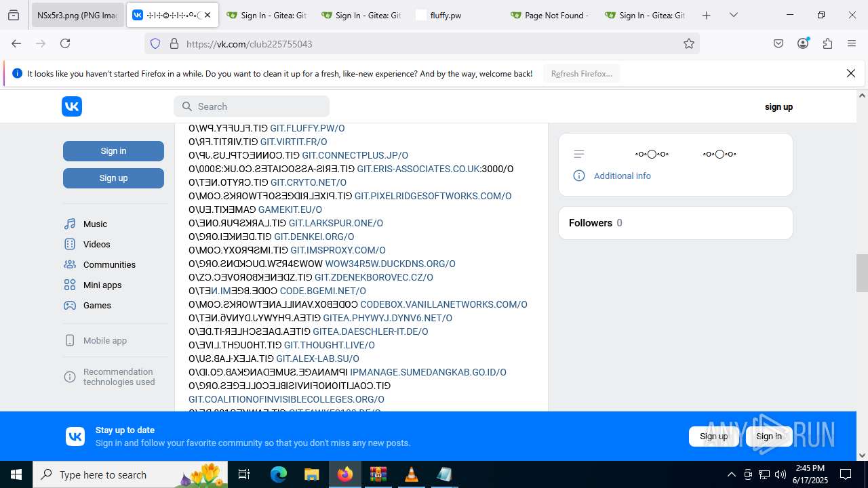This screenshot has height=488, width=868.
Task: Click the Additional info circle icon
Action: pos(579,176)
